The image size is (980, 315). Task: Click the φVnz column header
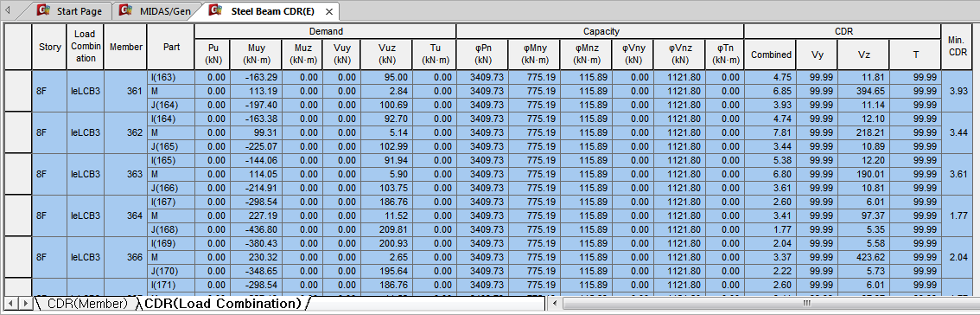point(679,54)
